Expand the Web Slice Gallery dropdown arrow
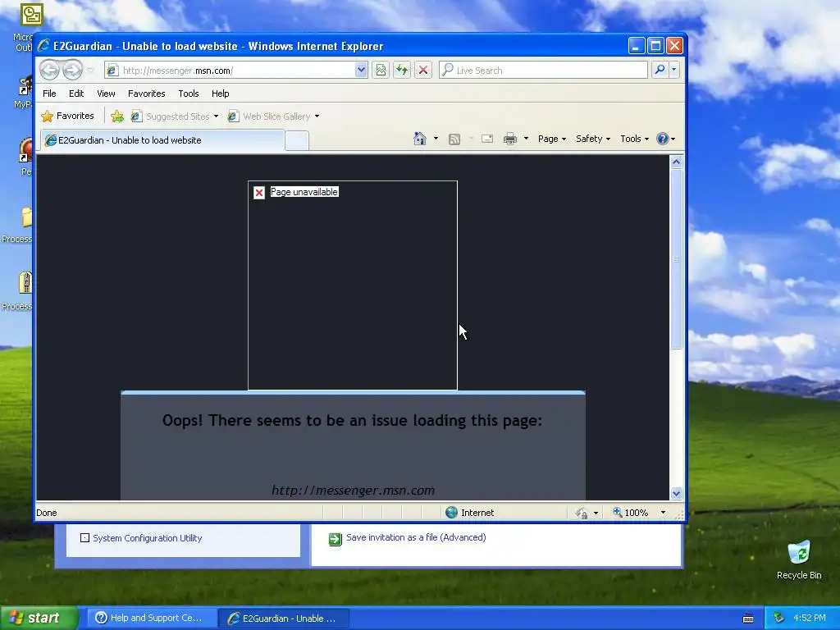The image size is (840, 630). (317, 116)
